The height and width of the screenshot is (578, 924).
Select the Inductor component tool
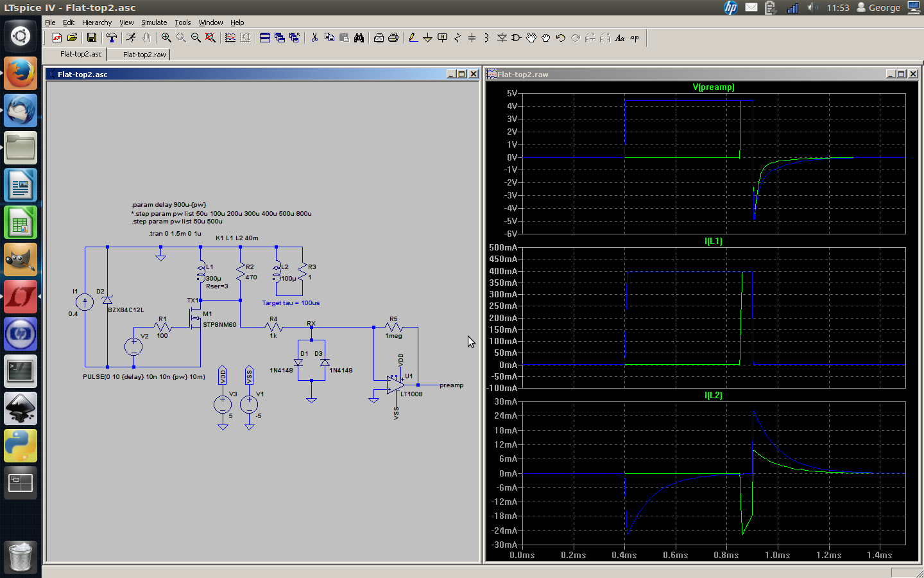486,38
